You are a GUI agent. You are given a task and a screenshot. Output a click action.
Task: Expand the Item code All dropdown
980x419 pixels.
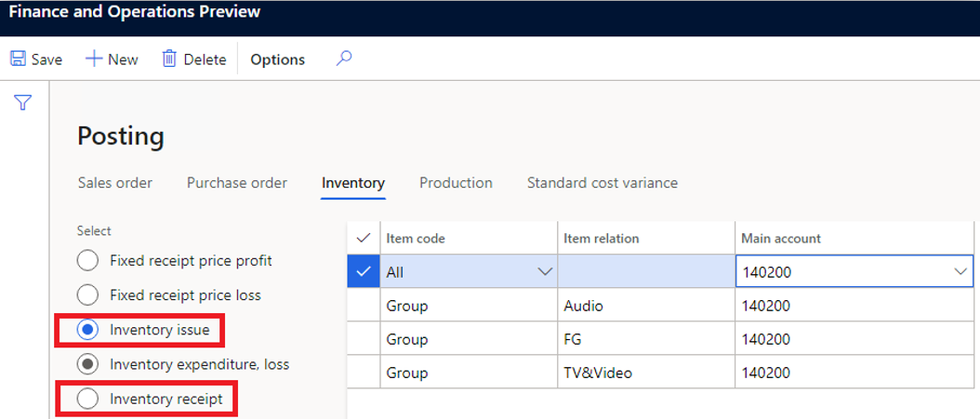pos(543,272)
